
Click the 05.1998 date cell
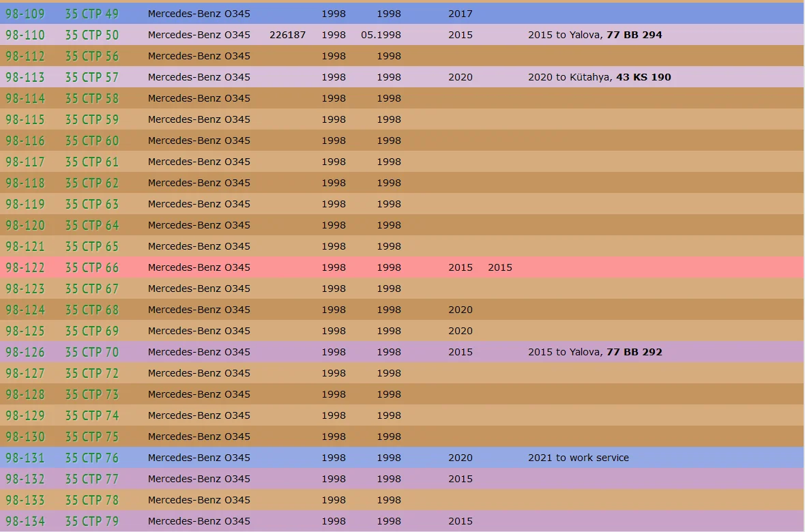coord(381,35)
